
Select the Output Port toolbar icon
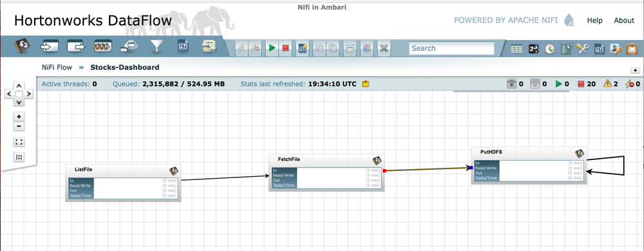(x=76, y=47)
